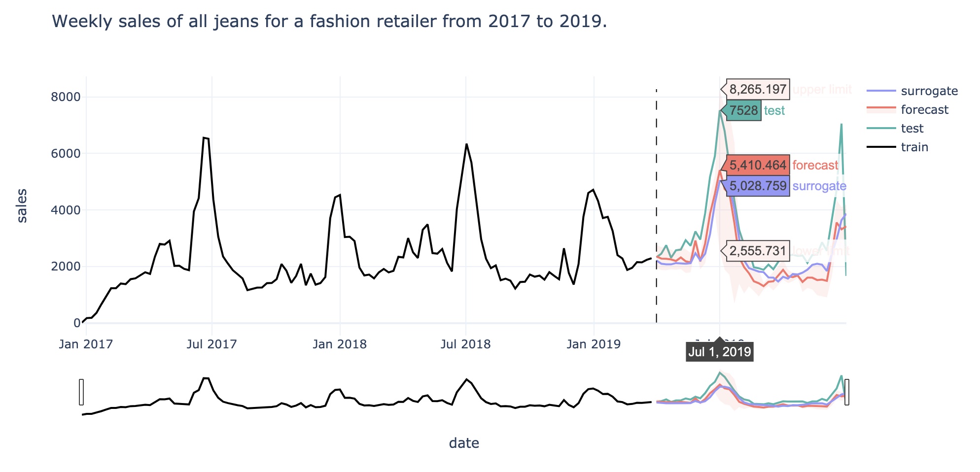Toggle the train series legend entry
The height and width of the screenshot is (472, 980).
coord(897,147)
